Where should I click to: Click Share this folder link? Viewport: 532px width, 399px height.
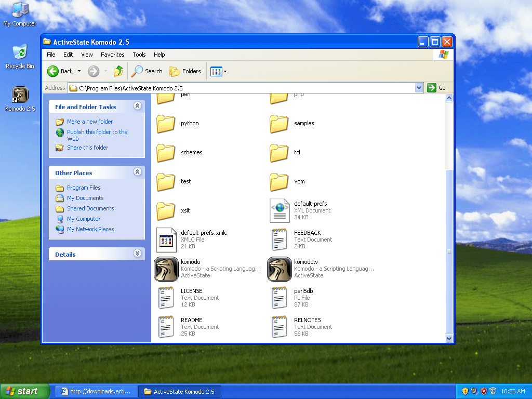(x=87, y=148)
